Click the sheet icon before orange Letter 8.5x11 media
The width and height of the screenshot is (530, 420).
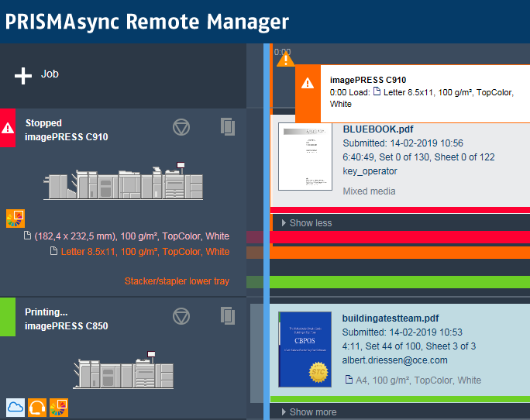coord(53,251)
